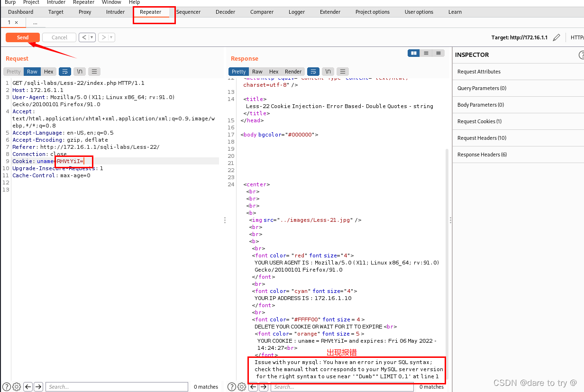Image resolution: width=584 pixels, height=392 pixels.
Task: Click the Search field in Response footer
Action: 341,387
